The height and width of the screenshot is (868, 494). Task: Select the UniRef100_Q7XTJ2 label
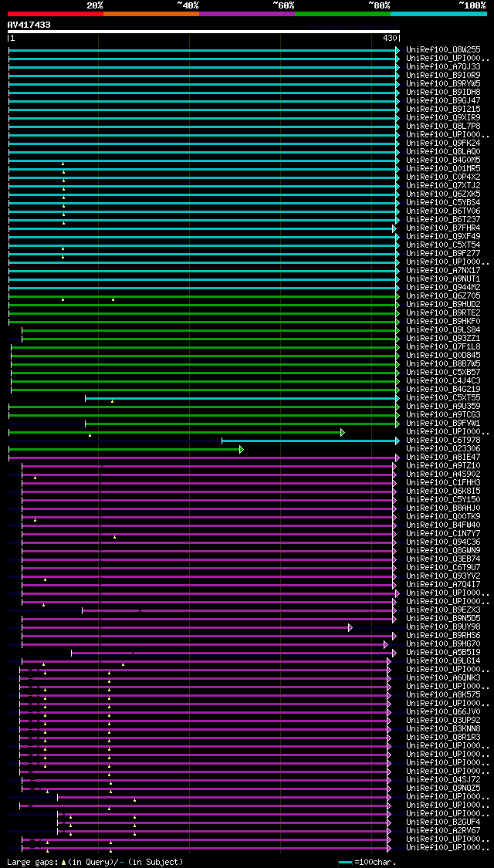point(443,185)
